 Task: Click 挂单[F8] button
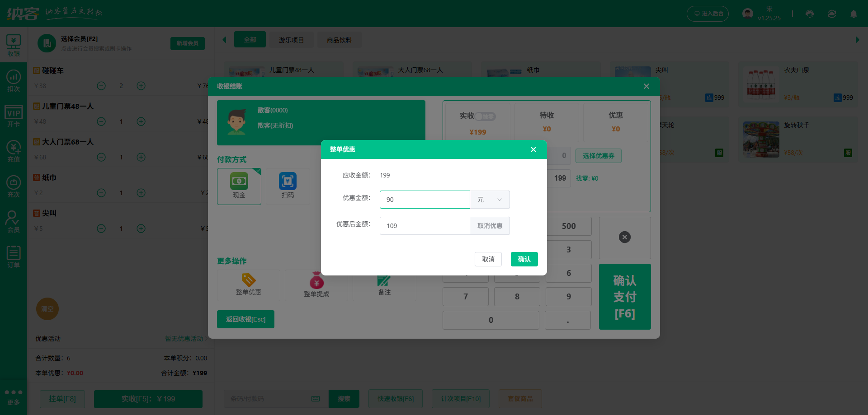pyautogui.click(x=62, y=399)
